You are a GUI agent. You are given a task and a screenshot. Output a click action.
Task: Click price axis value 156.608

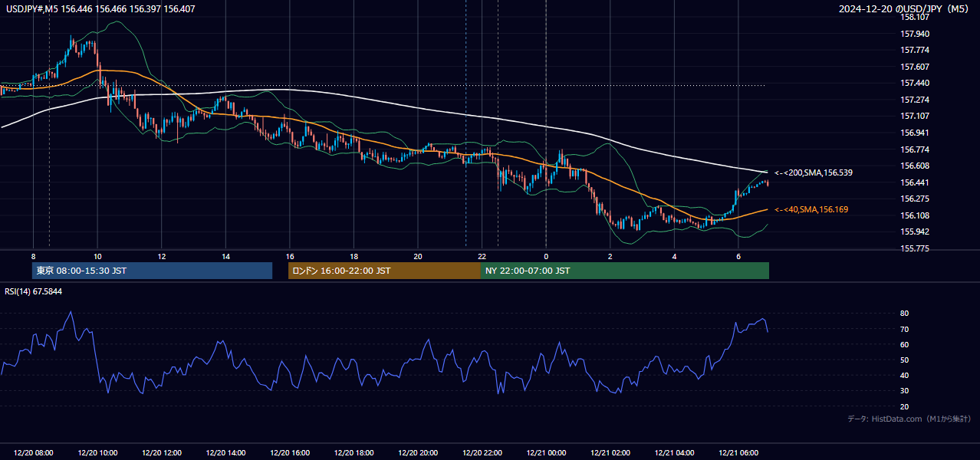pyautogui.click(x=915, y=166)
